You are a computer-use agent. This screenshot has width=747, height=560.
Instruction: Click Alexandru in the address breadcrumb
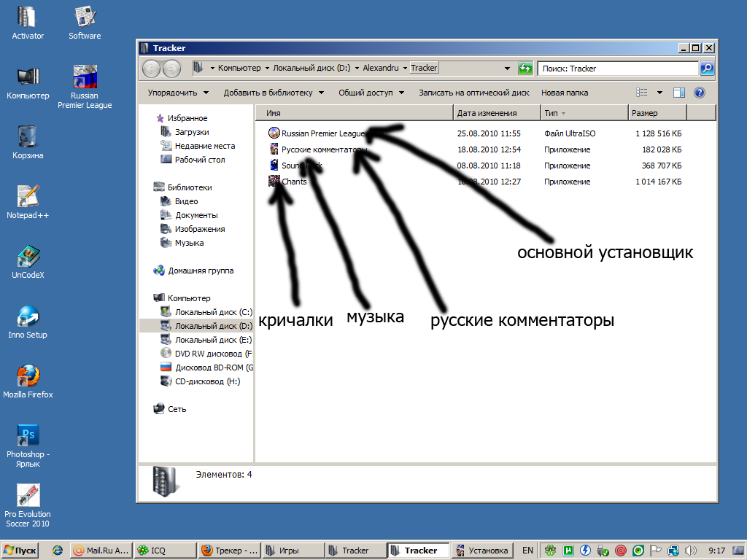point(381,68)
